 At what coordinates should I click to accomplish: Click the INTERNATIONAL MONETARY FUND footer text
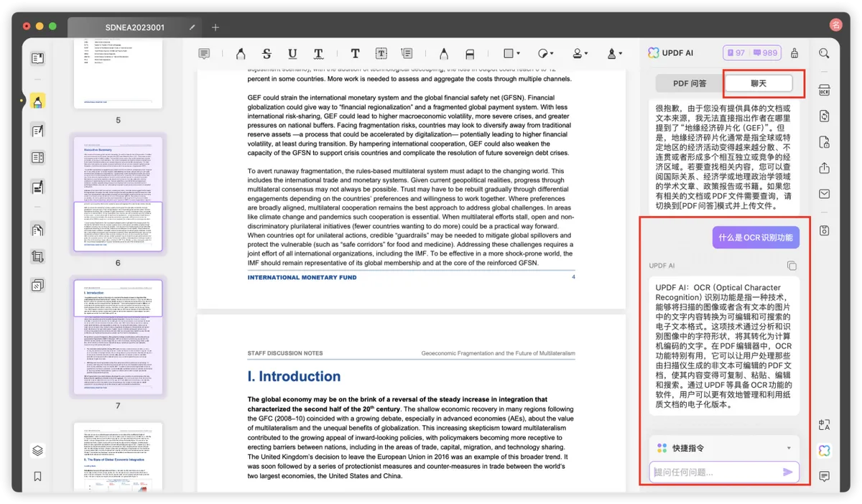point(302,277)
